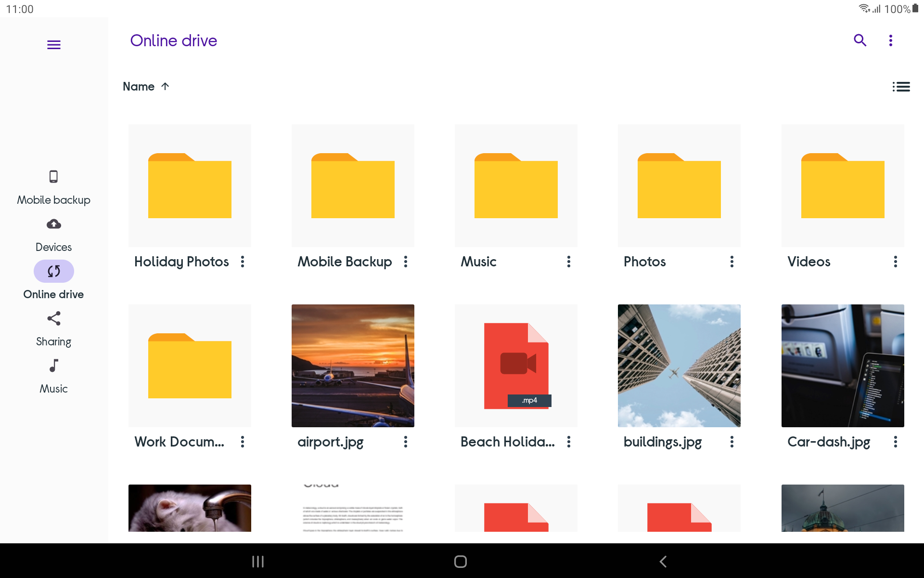
Task: Select Mobile backup in the sidebar
Action: [x=53, y=187]
